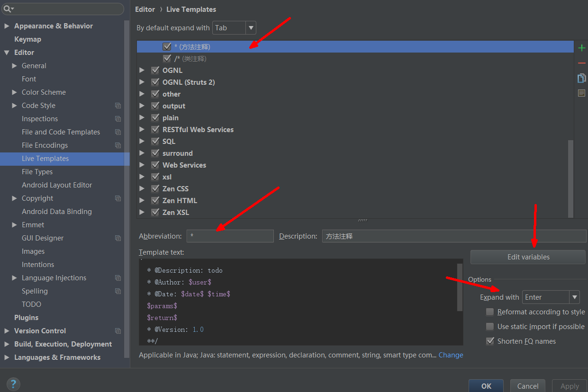Click the Abbreviation input field

point(230,236)
